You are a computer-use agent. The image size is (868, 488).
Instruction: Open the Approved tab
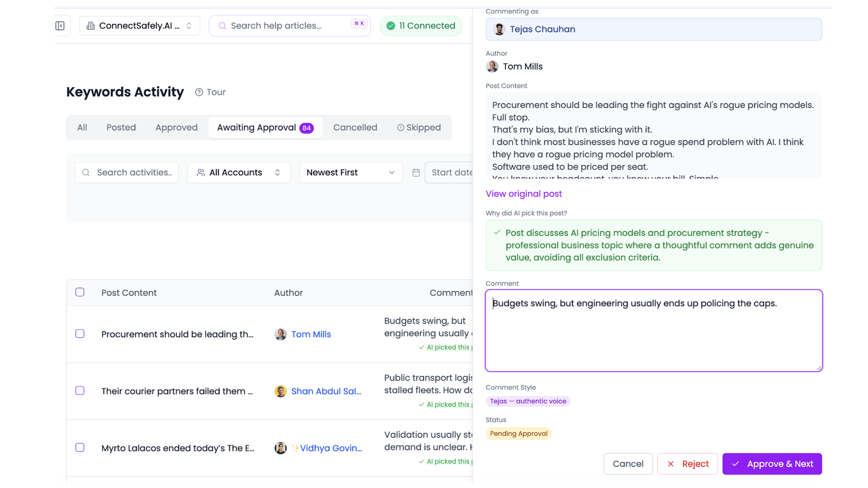(x=176, y=128)
